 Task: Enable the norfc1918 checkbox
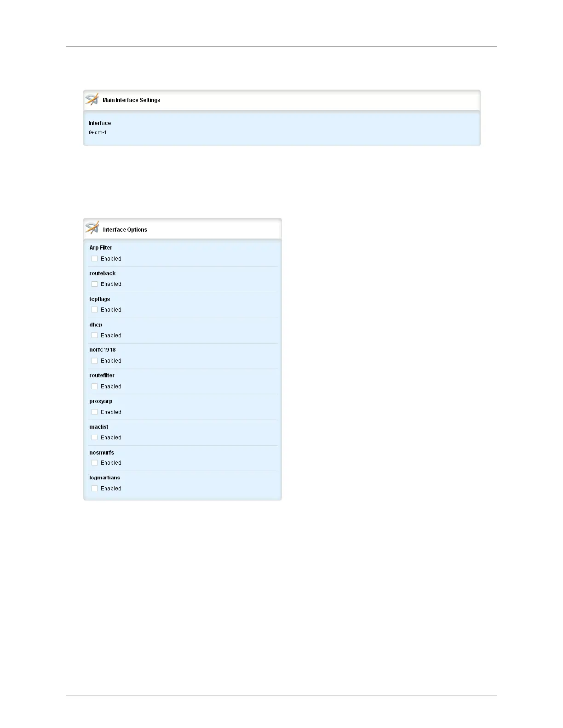coord(94,361)
